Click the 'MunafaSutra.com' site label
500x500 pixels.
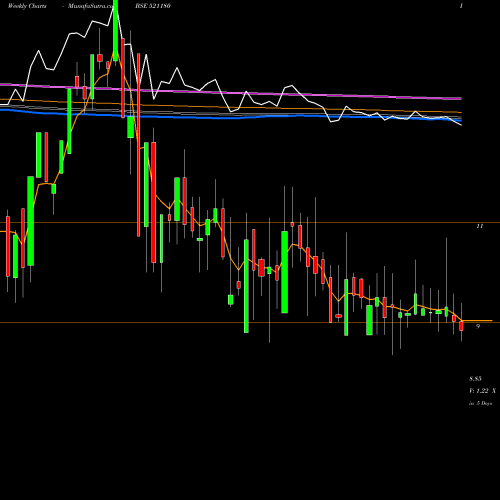pyautogui.click(x=92, y=6)
